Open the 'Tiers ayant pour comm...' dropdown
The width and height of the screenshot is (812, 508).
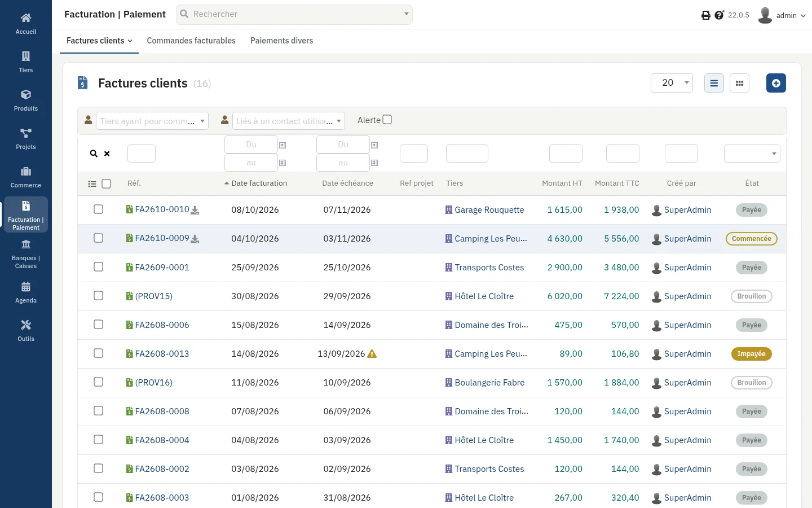pyautogui.click(x=152, y=121)
